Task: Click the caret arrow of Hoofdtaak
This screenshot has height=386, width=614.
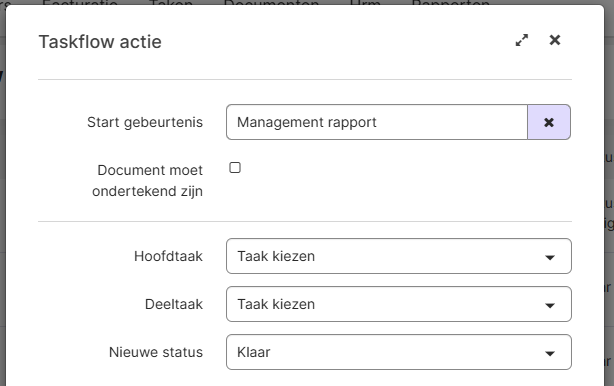Action: tap(550, 257)
